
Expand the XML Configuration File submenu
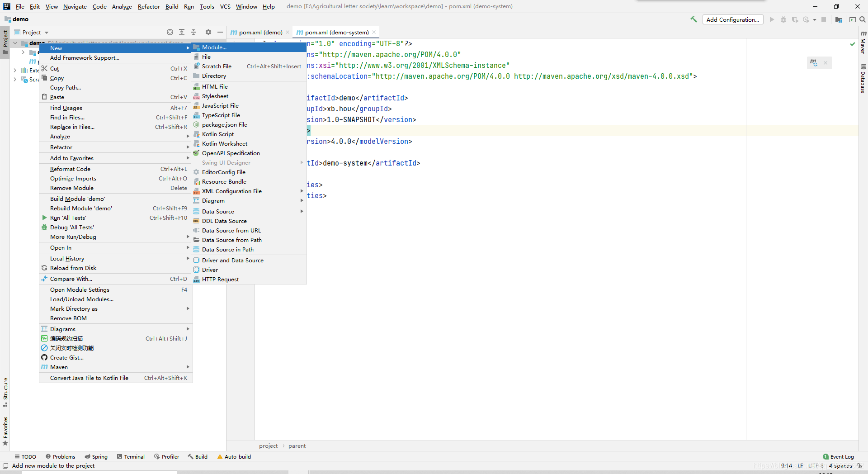(249, 191)
